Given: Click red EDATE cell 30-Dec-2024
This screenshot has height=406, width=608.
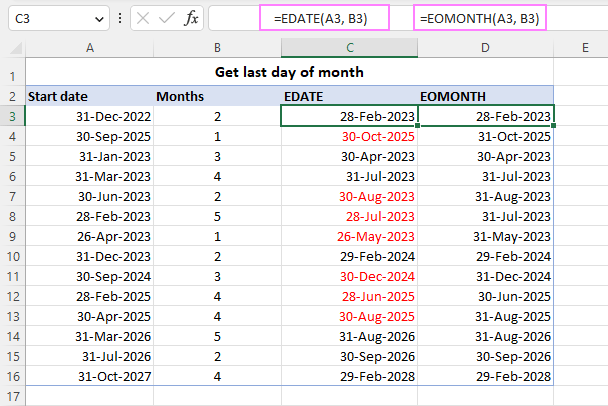Looking at the screenshot, I should coord(349,276).
